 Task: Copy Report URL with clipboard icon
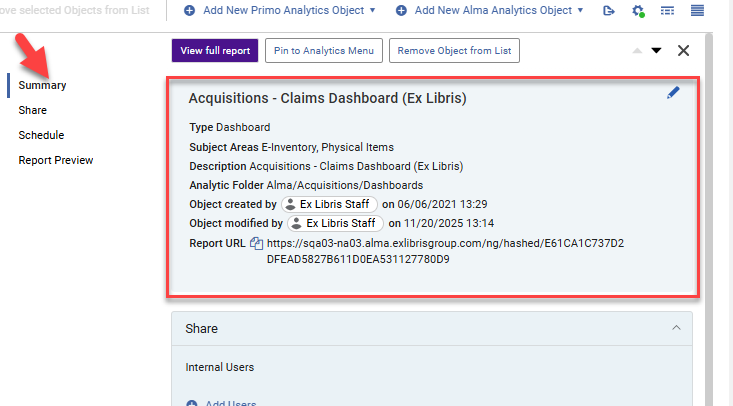256,243
